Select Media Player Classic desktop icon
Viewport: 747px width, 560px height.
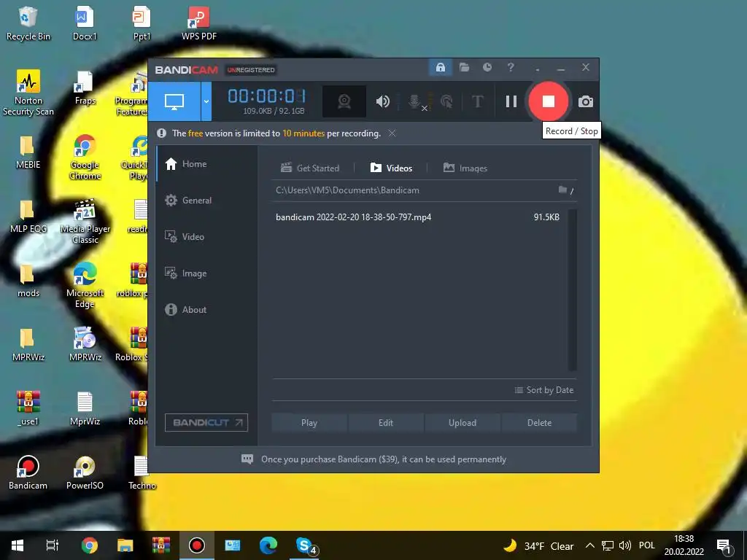click(85, 222)
